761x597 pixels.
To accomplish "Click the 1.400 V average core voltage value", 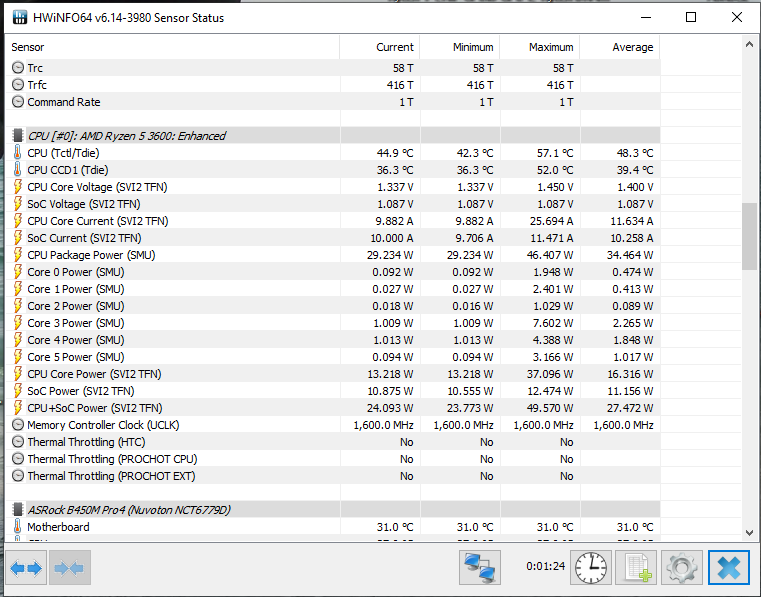I will 635,187.
